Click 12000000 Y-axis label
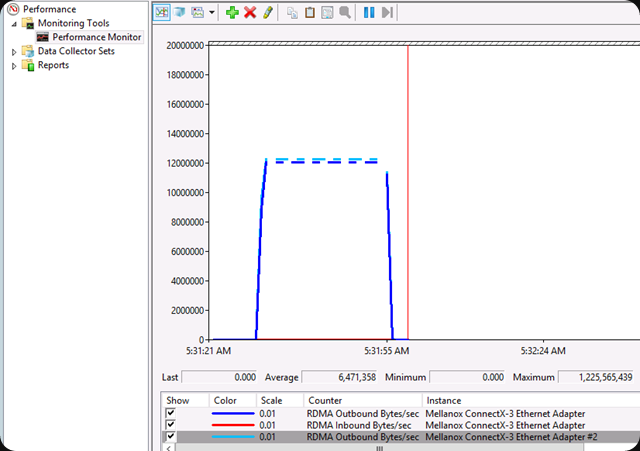Image resolution: width=640 pixels, height=451 pixels. click(185, 163)
